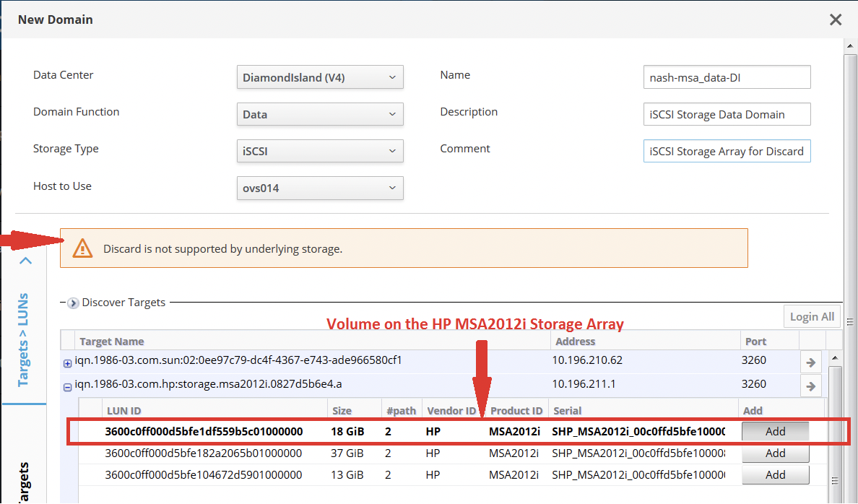The image size is (858, 504).
Task: Click the Name input field
Action: pyautogui.click(x=727, y=77)
